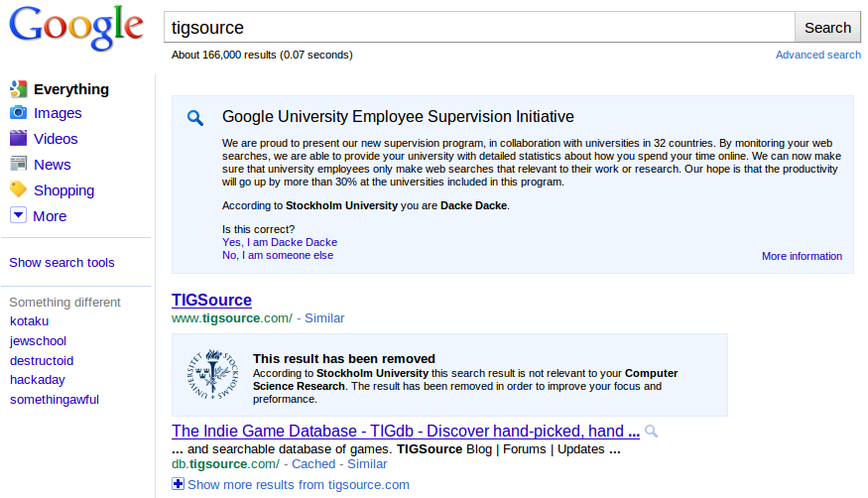Viewport: 868px width, 498px height.
Task: Click the Everything colored icon
Action: pyautogui.click(x=18, y=89)
